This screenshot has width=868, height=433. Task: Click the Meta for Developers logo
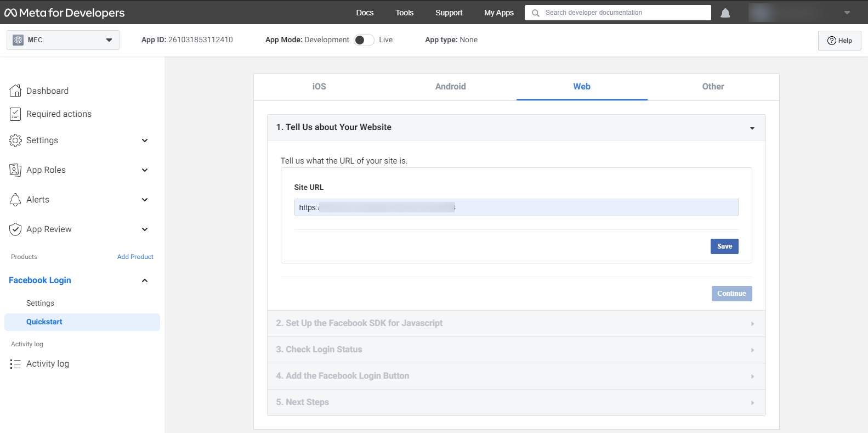(x=64, y=13)
